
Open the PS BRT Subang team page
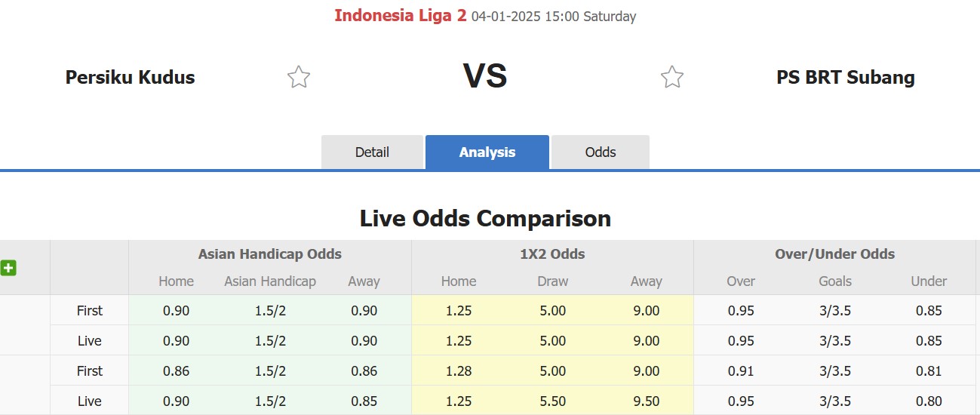tap(845, 77)
